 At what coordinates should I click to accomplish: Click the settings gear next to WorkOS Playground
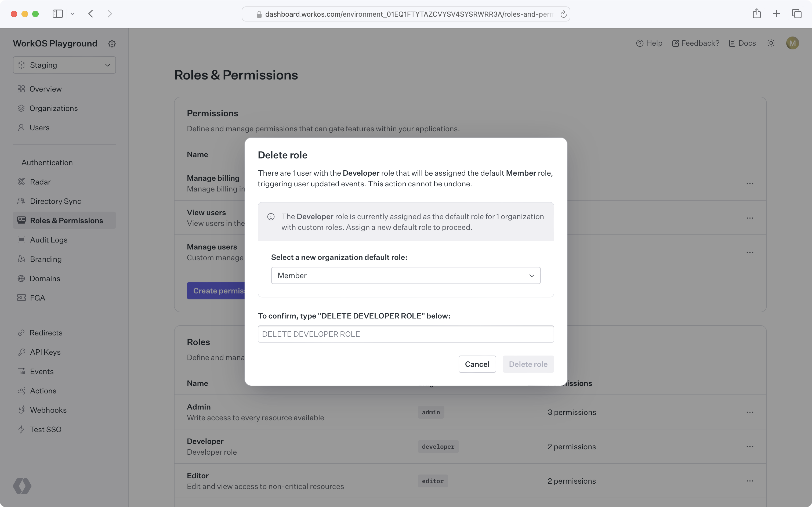112,44
